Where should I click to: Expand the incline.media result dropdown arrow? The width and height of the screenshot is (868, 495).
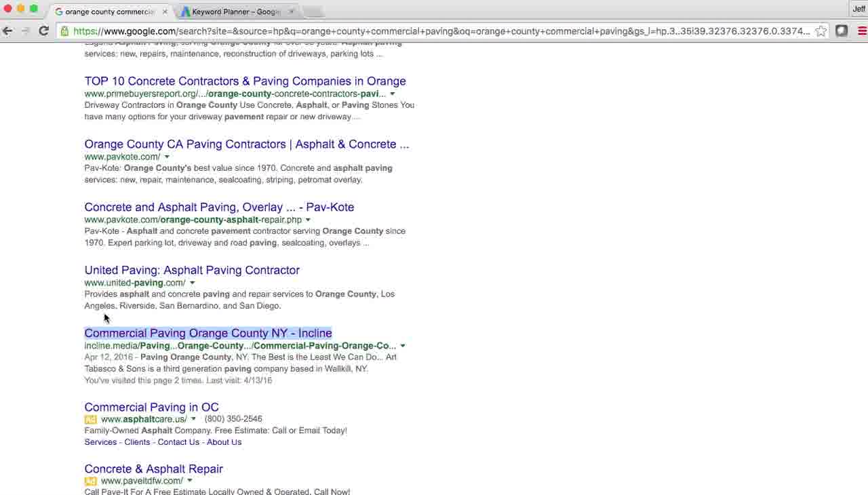point(403,346)
